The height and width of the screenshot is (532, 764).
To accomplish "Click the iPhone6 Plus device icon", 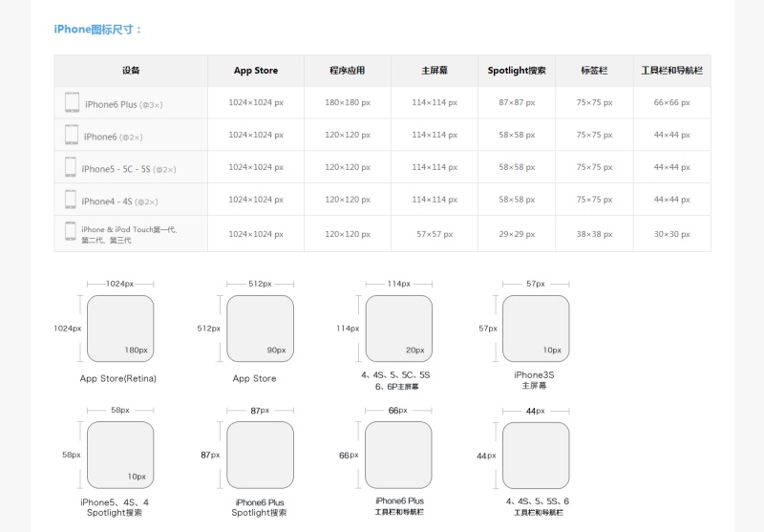I will (73, 102).
